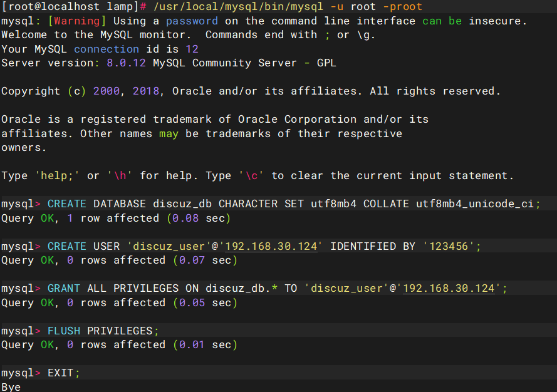Click 'ALL PRIVILEGES' in GRANT line
This screenshot has height=392, width=557.
[x=133, y=288]
